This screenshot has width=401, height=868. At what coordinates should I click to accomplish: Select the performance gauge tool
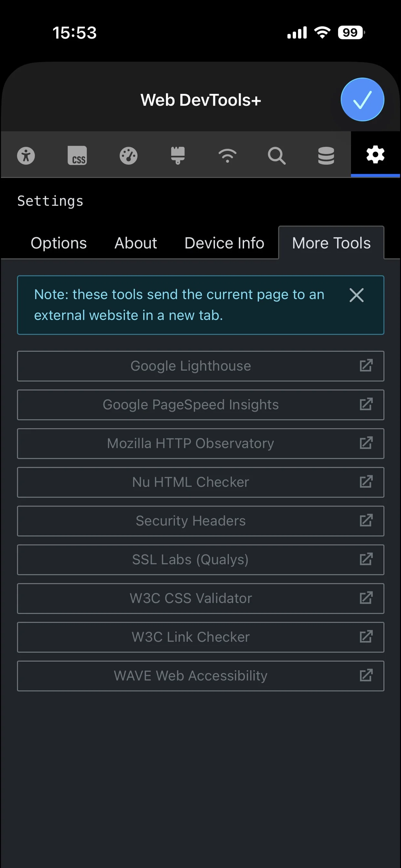(128, 155)
